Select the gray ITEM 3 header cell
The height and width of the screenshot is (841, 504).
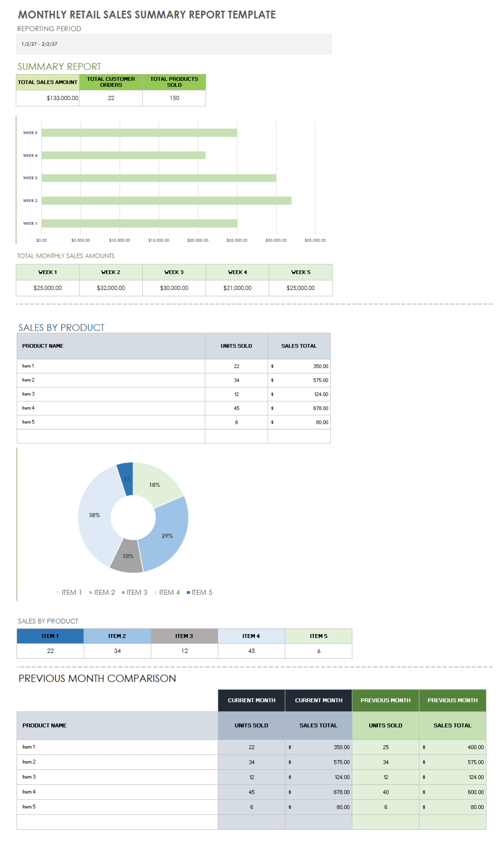click(184, 636)
